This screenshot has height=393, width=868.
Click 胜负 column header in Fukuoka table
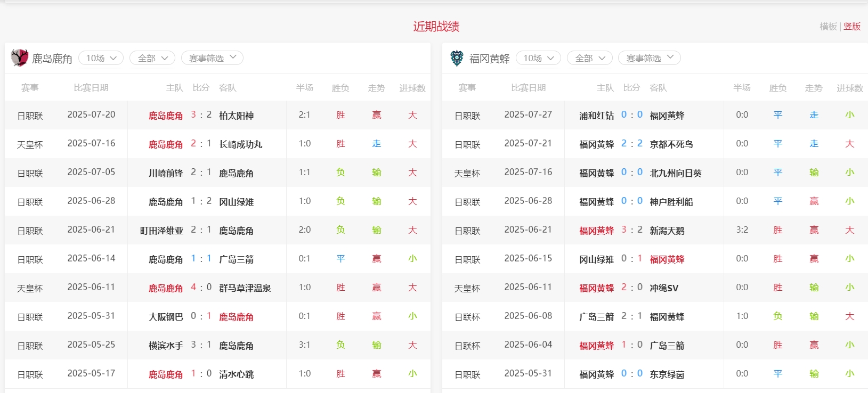[777, 88]
